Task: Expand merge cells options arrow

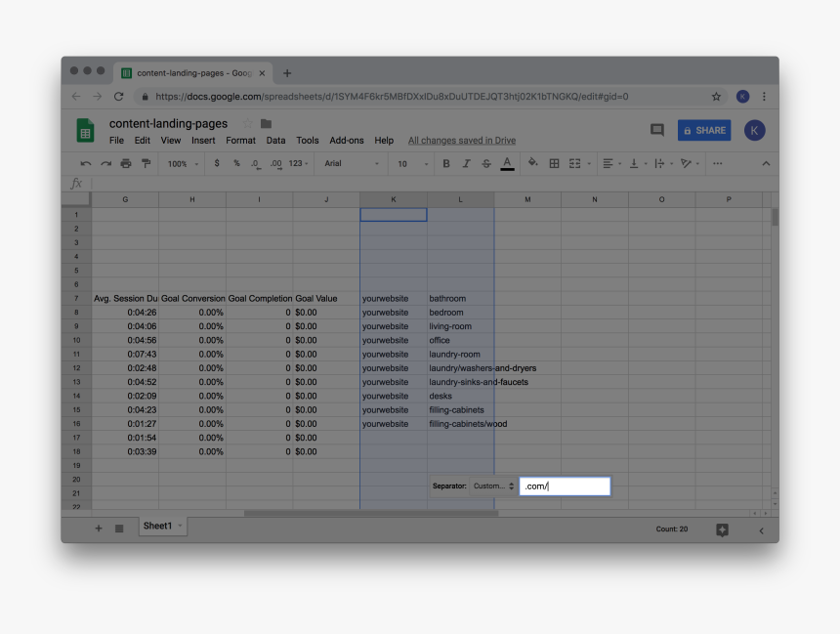Action: click(x=589, y=164)
